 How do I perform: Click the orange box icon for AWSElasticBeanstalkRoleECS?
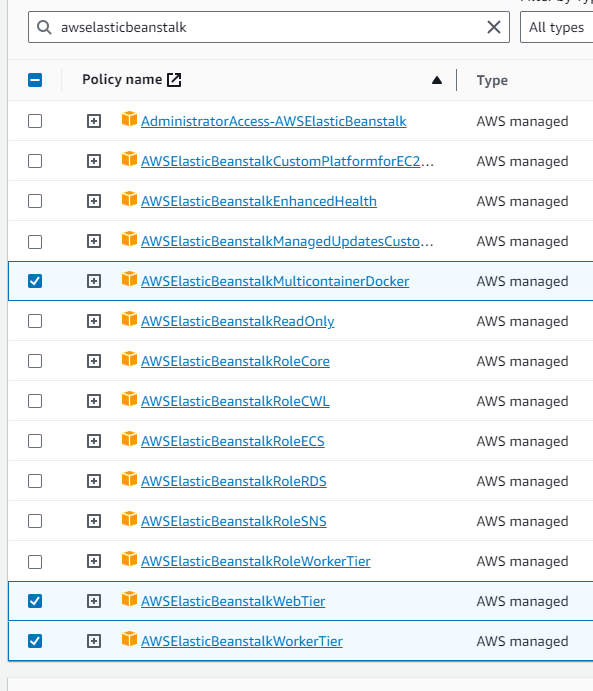129,438
